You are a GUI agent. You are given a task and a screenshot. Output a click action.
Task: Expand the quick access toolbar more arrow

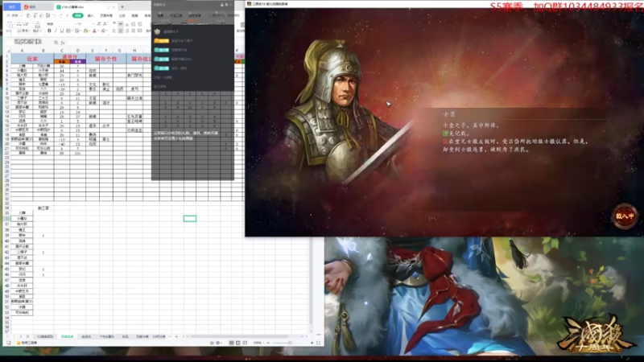68,15
